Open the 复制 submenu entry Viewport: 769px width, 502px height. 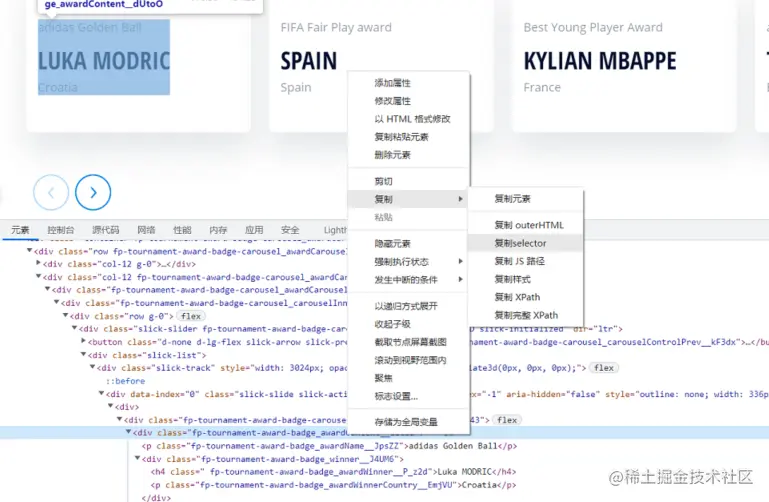tap(409, 199)
